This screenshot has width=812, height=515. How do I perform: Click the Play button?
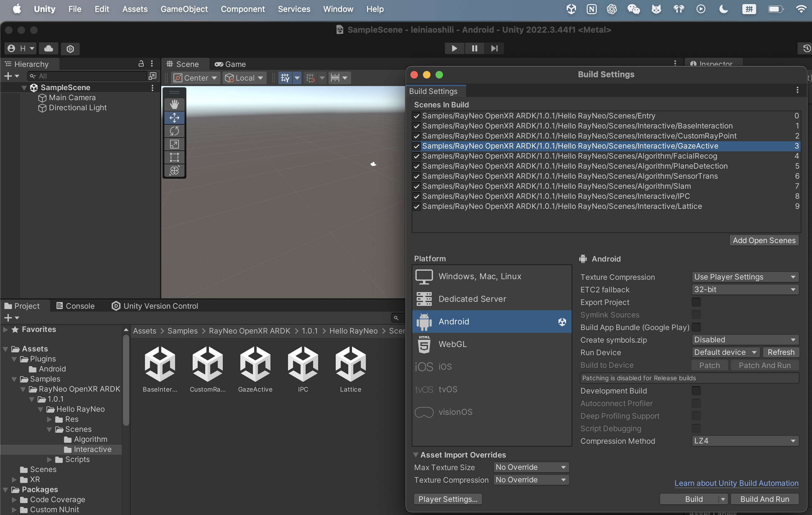point(454,48)
